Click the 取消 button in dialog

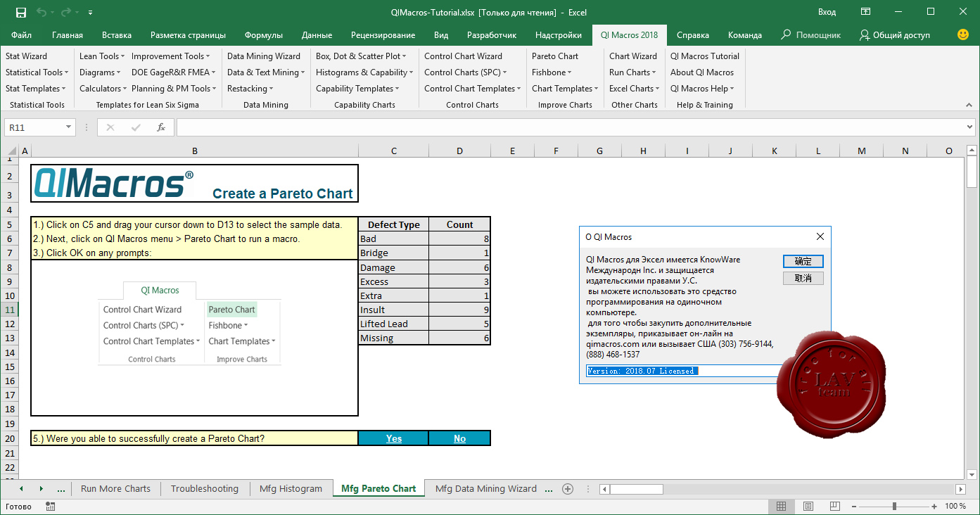[803, 279]
